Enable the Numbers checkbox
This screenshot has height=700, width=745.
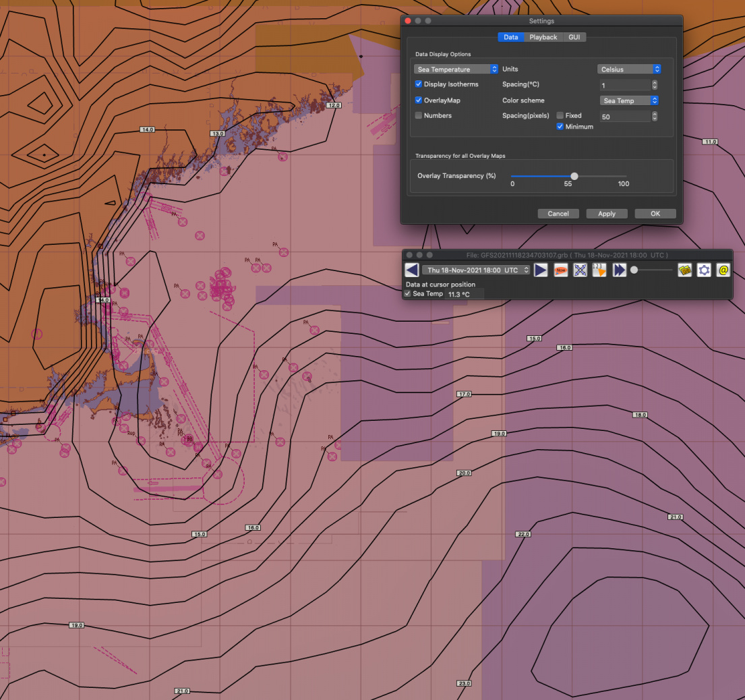click(418, 115)
